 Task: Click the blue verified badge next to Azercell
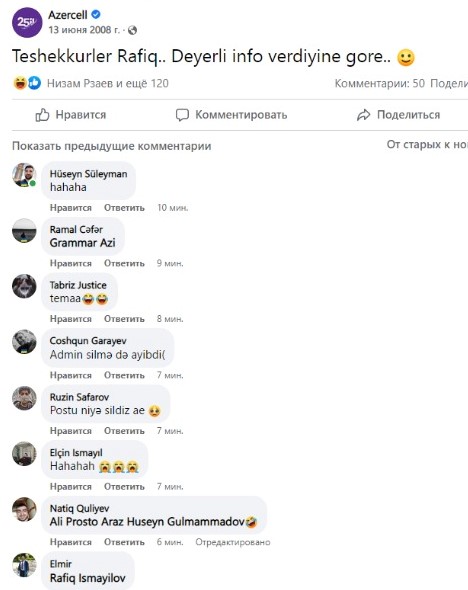click(96, 15)
